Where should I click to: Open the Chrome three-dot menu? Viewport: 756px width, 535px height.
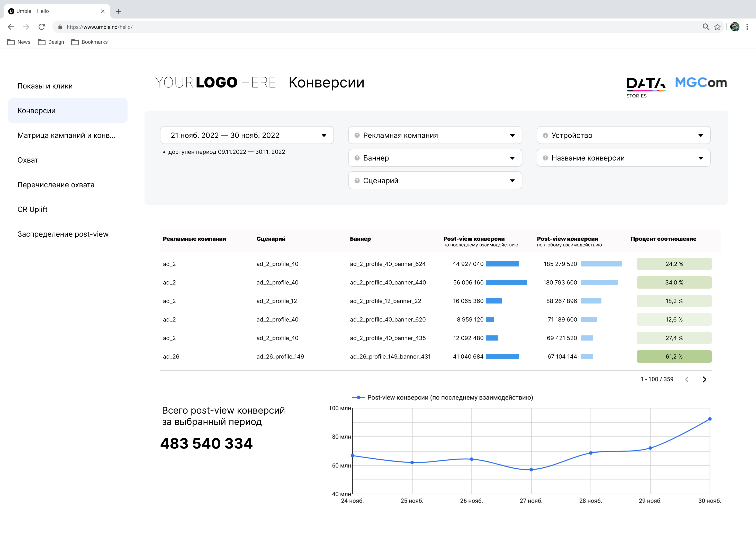tap(747, 27)
